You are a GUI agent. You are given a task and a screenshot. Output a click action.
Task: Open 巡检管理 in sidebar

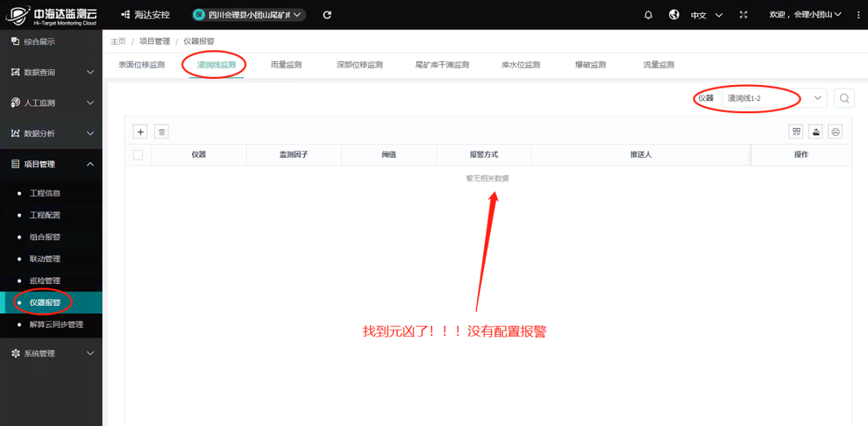tap(45, 281)
